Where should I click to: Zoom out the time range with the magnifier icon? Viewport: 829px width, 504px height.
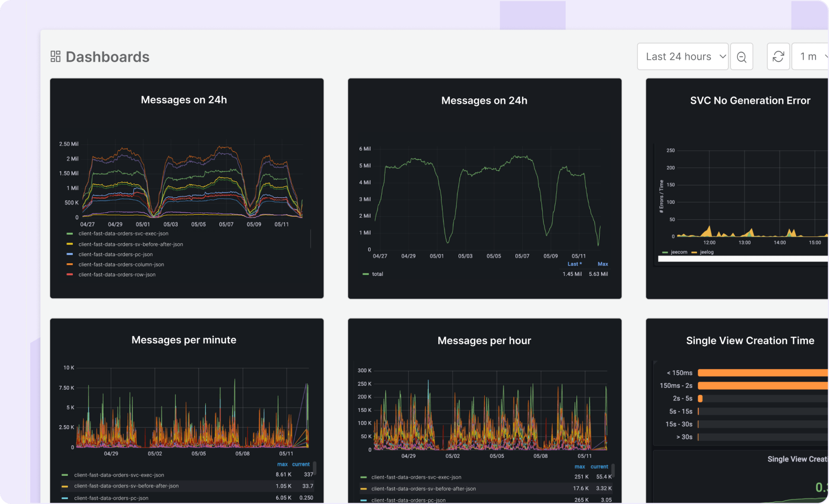pos(741,56)
